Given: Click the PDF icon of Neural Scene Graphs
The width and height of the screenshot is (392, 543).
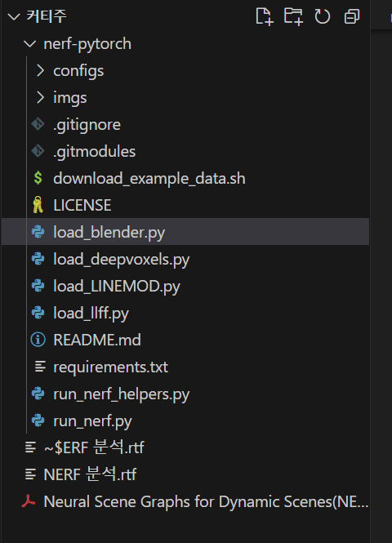Looking at the screenshot, I should coord(29,501).
